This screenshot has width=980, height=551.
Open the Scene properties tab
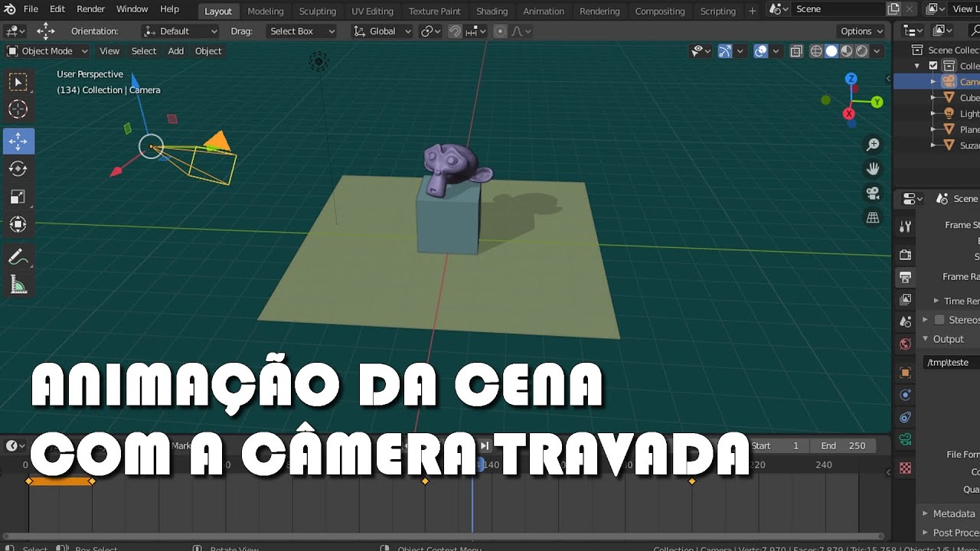point(906,321)
